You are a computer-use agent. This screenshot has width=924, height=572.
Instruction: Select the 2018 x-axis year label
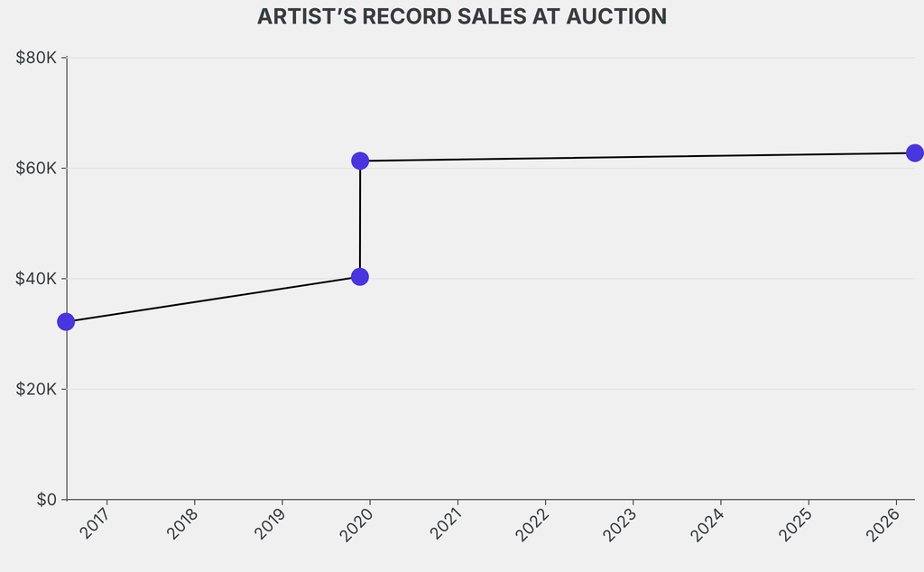[181, 523]
